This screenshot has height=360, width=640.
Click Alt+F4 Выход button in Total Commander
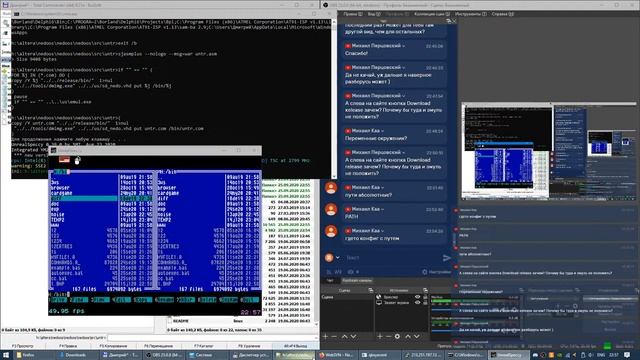tap(296, 346)
